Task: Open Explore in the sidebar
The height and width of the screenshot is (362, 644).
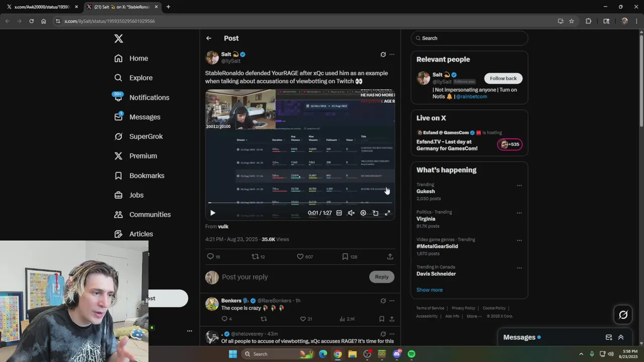Action: (133, 78)
